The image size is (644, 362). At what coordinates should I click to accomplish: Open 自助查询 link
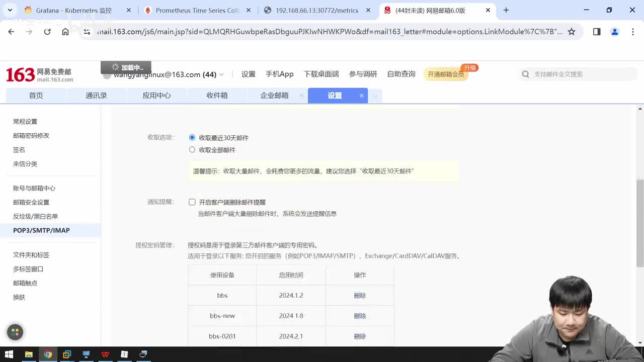401,74
